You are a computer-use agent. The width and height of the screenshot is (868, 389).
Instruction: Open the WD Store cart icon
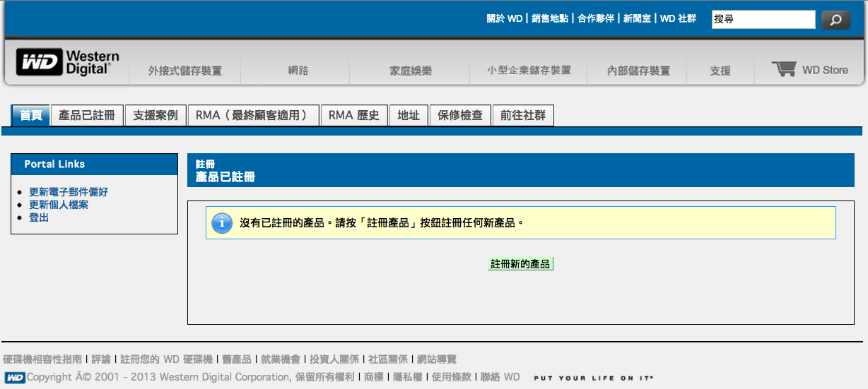point(784,69)
